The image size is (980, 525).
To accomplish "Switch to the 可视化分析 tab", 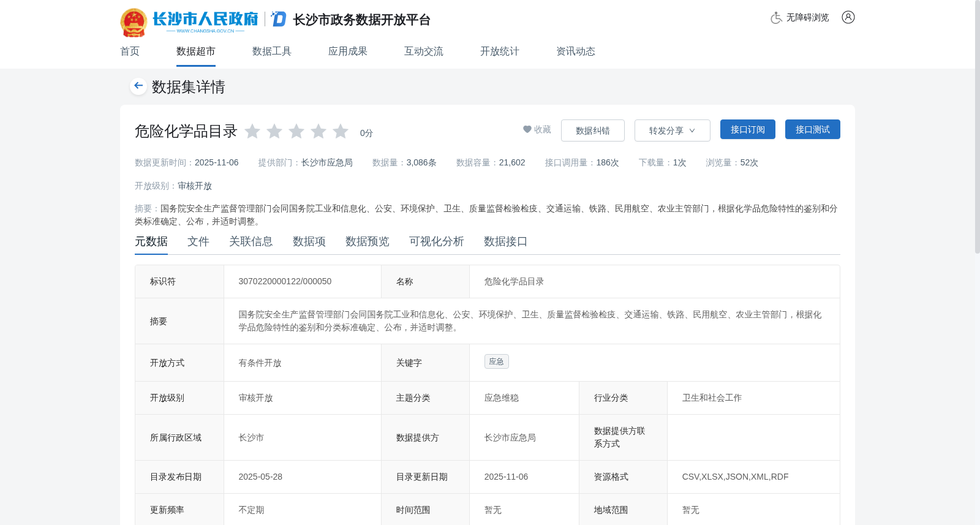I will point(437,241).
